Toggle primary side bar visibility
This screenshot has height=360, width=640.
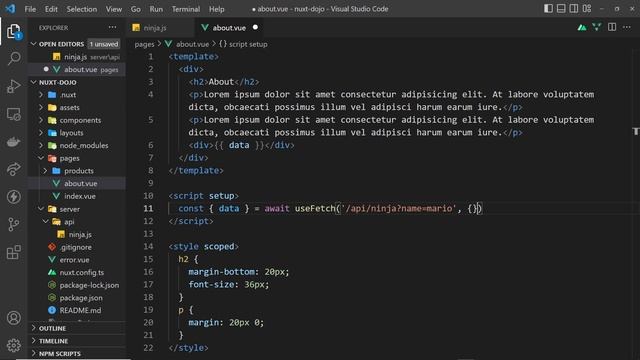click(x=549, y=9)
